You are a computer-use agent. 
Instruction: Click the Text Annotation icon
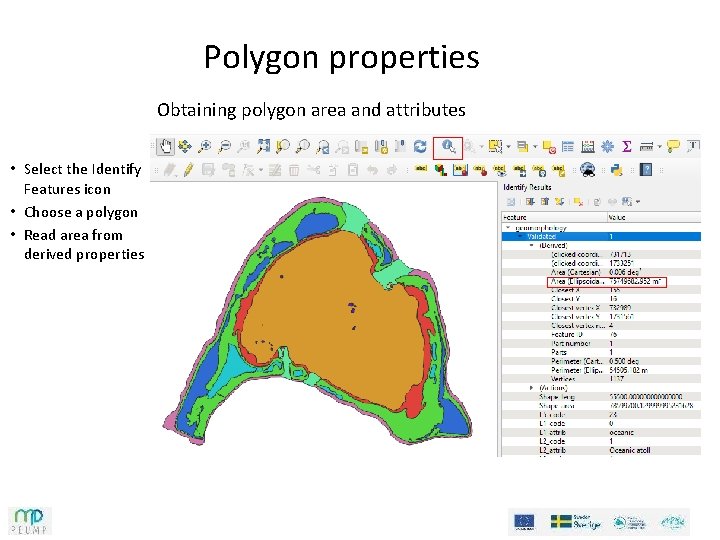click(x=692, y=147)
